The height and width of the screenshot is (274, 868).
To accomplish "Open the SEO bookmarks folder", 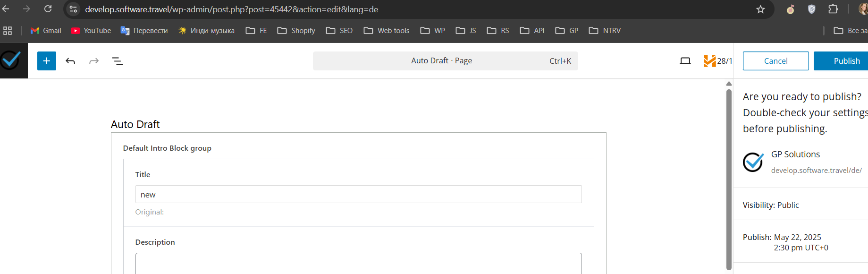I will coord(339,31).
